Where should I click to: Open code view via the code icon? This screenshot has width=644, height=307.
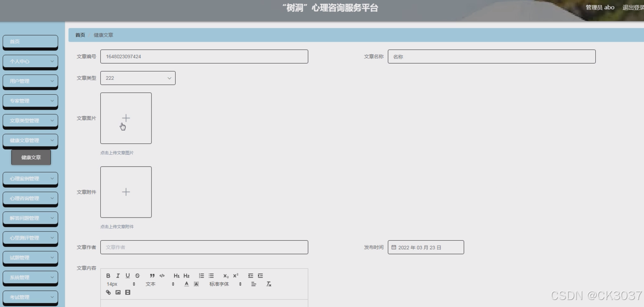point(162,276)
